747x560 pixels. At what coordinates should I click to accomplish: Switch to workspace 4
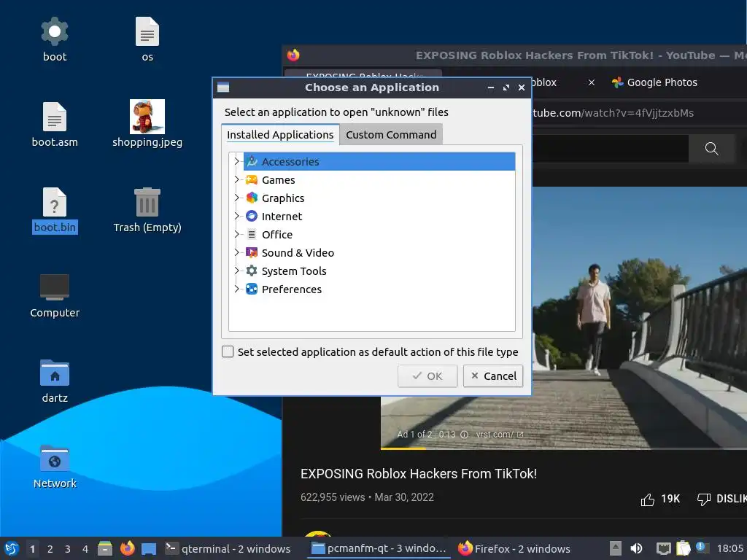[85, 549]
